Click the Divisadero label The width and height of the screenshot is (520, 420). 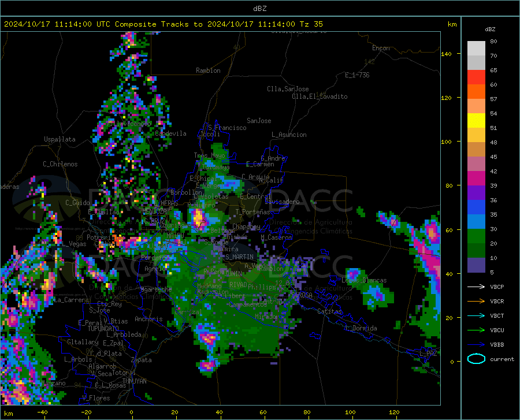pos(282,202)
